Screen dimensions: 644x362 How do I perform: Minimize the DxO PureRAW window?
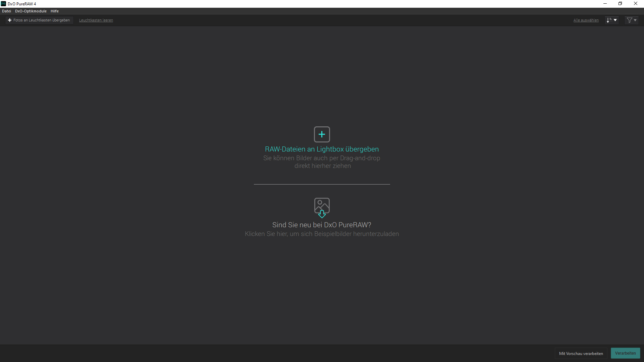605,4
